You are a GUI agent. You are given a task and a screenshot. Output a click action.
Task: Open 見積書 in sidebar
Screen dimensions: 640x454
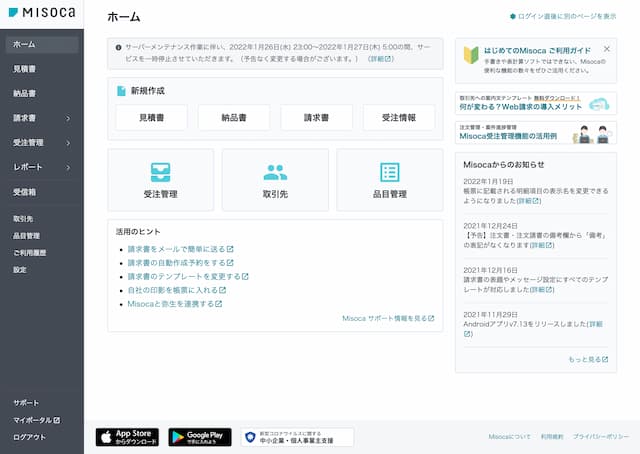24,69
